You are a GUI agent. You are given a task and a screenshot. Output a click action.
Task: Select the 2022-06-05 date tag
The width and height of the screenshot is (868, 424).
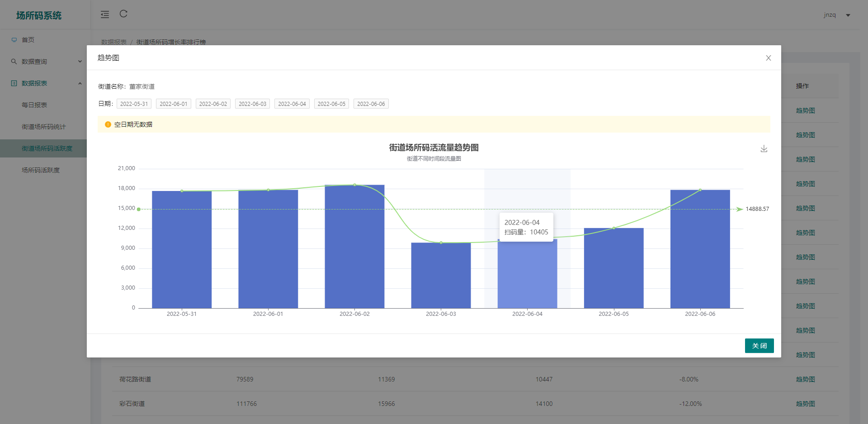click(331, 104)
